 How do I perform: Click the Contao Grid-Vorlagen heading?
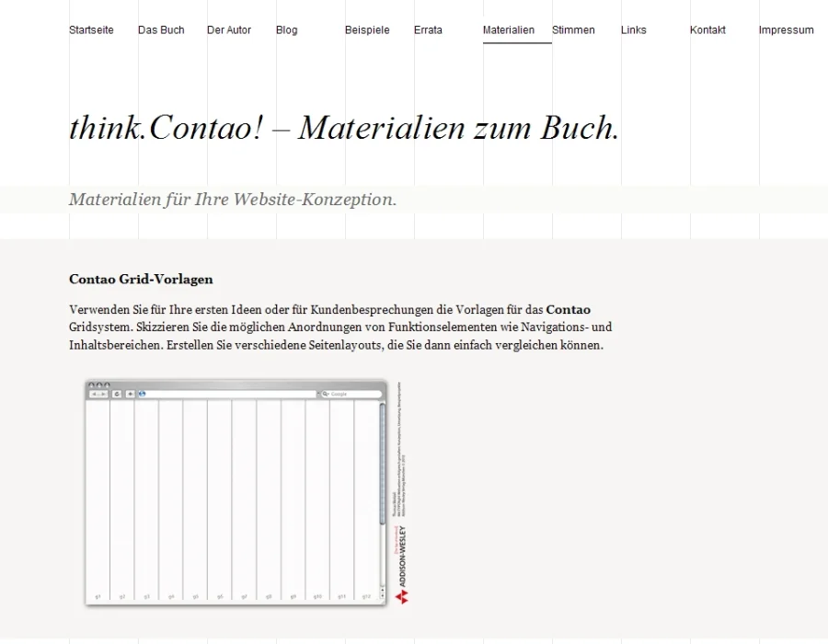click(x=141, y=280)
